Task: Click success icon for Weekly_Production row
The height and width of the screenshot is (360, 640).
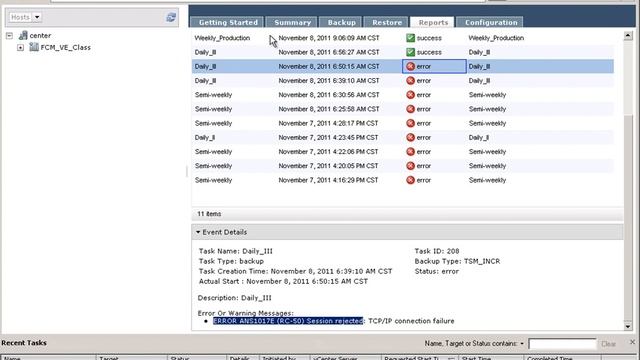Action: [411, 38]
